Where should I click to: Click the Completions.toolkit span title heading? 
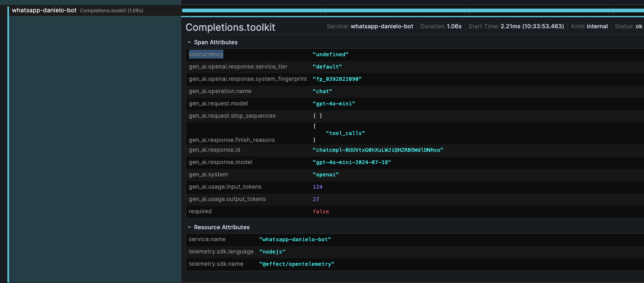click(230, 27)
